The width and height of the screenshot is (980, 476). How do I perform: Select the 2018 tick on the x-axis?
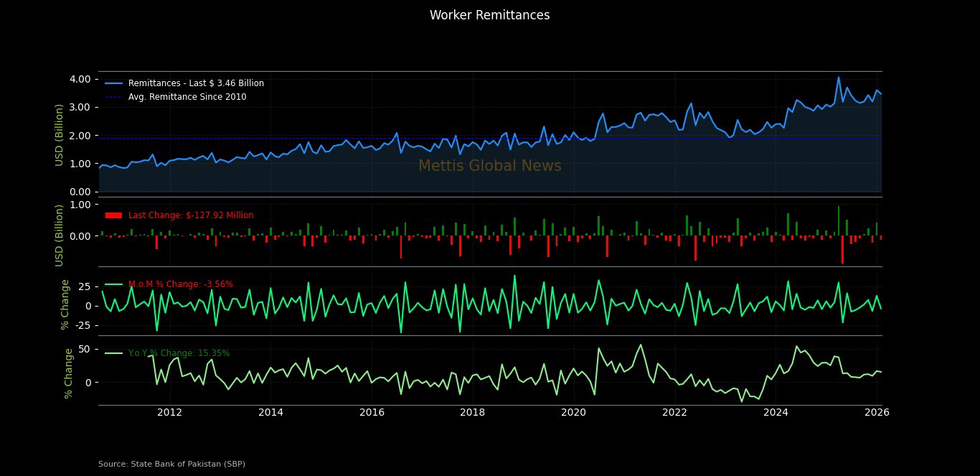(472, 412)
